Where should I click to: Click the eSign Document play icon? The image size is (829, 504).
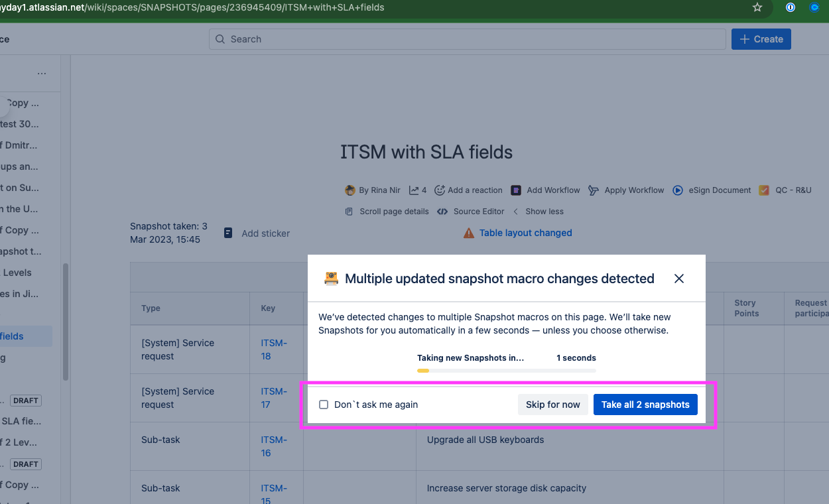pos(678,190)
